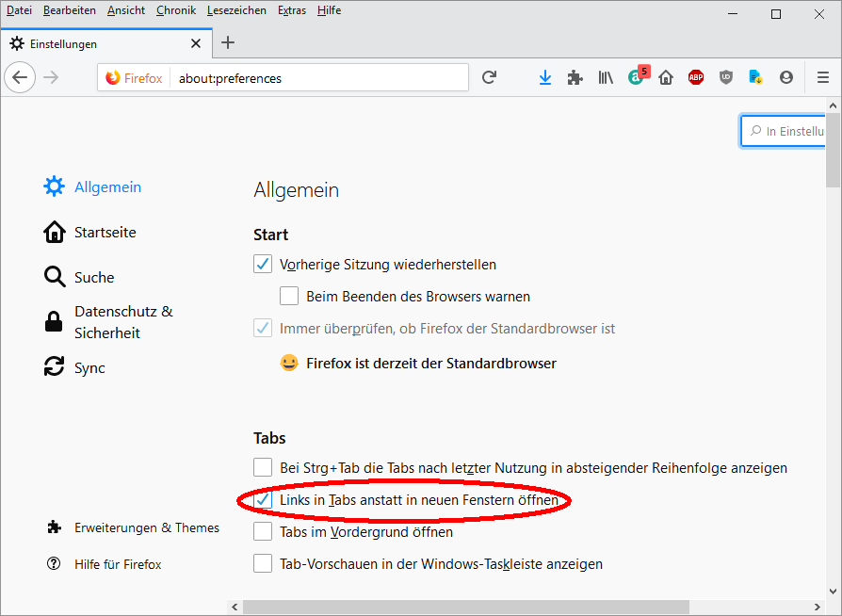The height and width of the screenshot is (616, 842).
Task: Open Erweiterungen & Themes link
Action: coord(133,527)
